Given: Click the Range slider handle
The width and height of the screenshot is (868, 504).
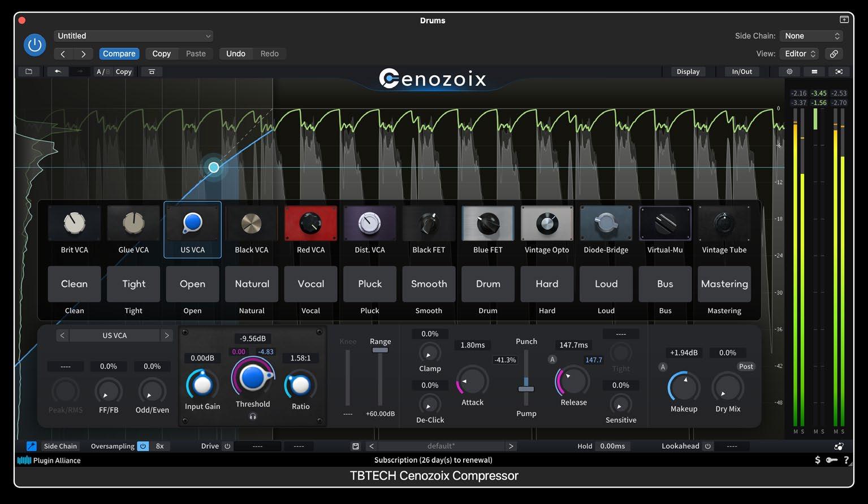Looking at the screenshot, I should [x=380, y=350].
